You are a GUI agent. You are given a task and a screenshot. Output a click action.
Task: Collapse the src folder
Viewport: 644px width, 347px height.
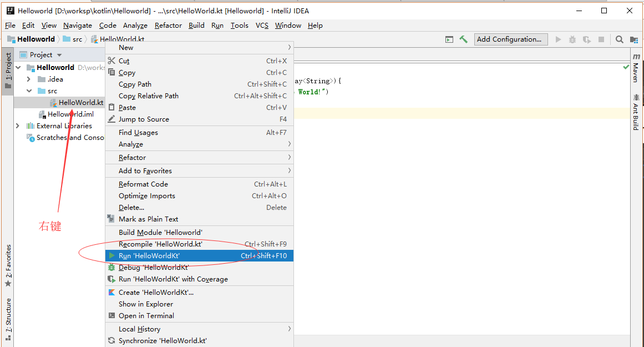[29, 91]
